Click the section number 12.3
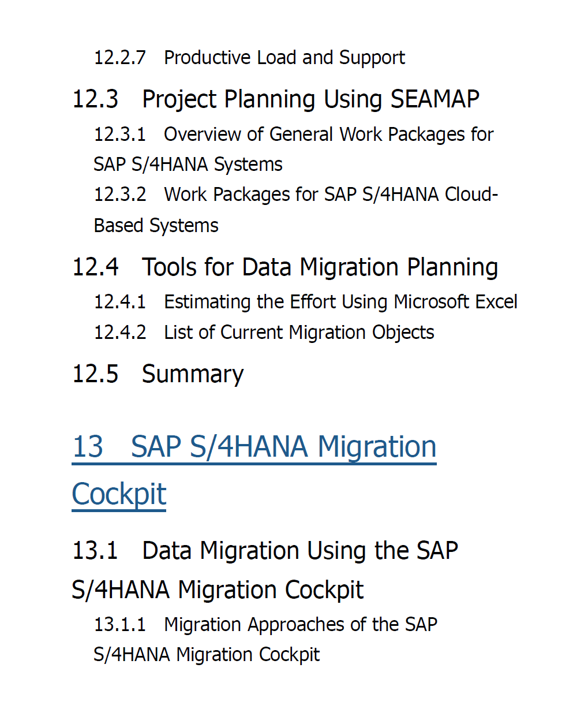Screen dimensions: 588x709 tap(95, 99)
